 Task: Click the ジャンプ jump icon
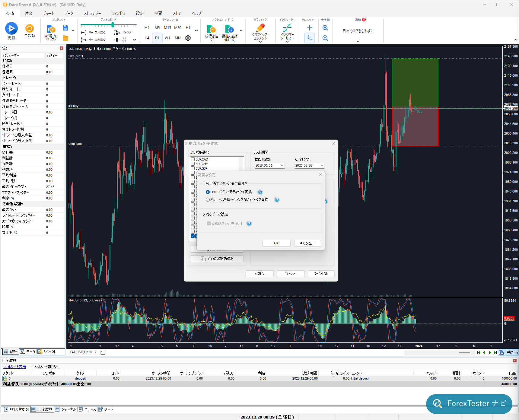click(x=117, y=33)
